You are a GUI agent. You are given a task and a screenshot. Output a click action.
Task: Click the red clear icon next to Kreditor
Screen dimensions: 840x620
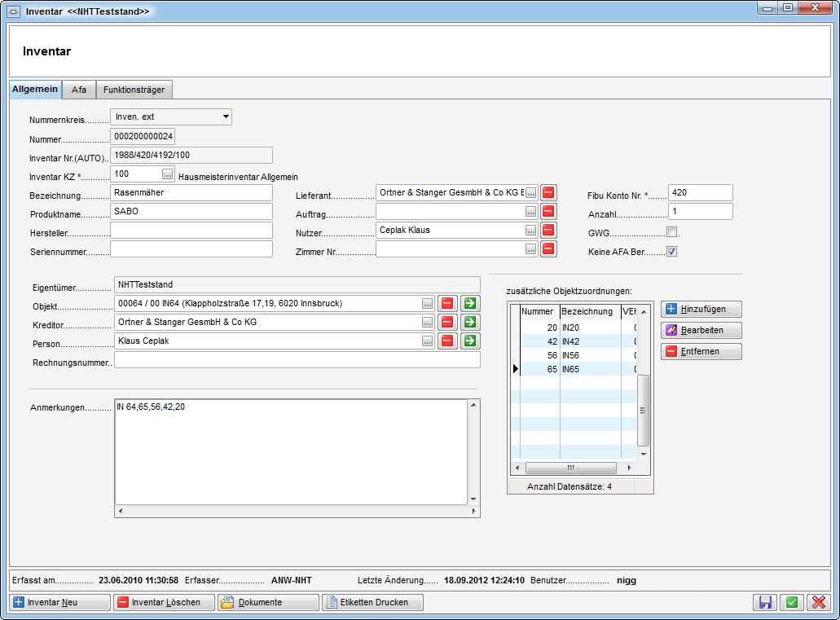coord(447,323)
